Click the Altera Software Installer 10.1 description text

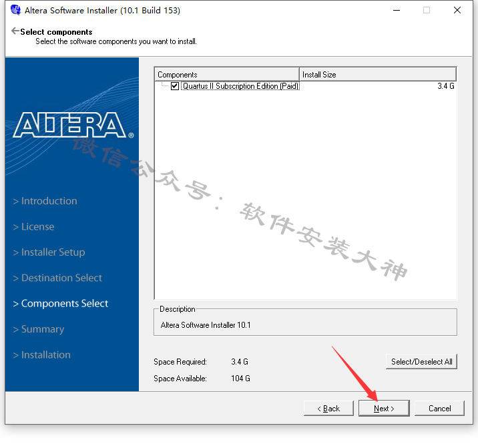[x=206, y=325]
